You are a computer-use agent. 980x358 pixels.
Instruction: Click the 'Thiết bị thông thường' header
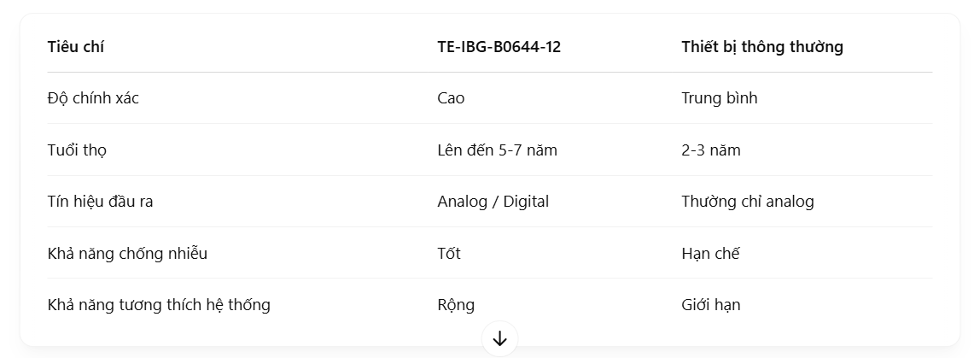[761, 47]
